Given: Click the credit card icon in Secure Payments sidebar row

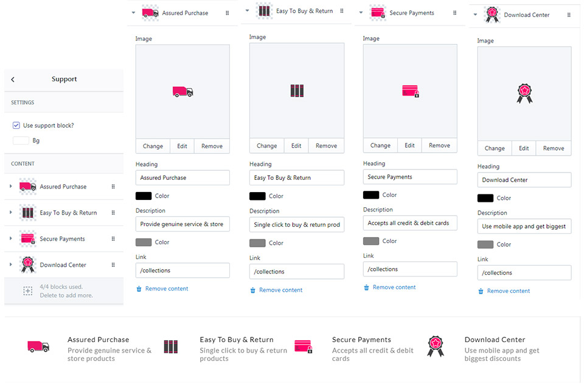Looking at the screenshot, I should click(28, 239).
